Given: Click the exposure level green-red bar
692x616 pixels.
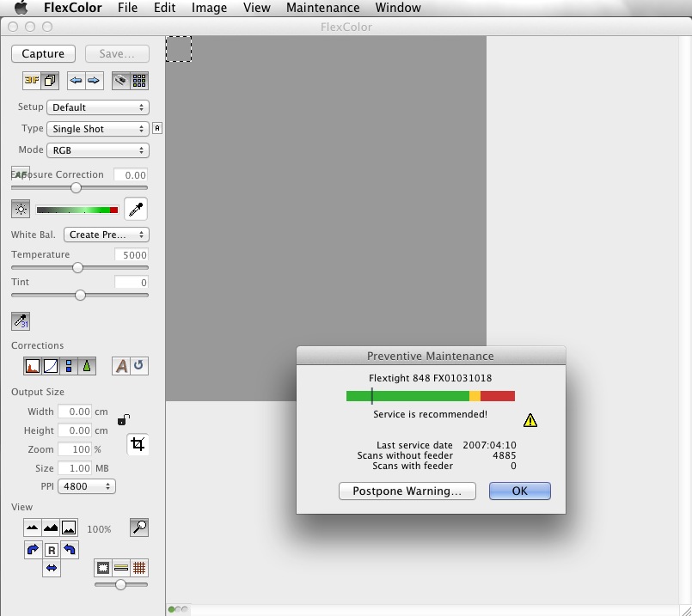Looking at the screenshot, I should point(77,210).
